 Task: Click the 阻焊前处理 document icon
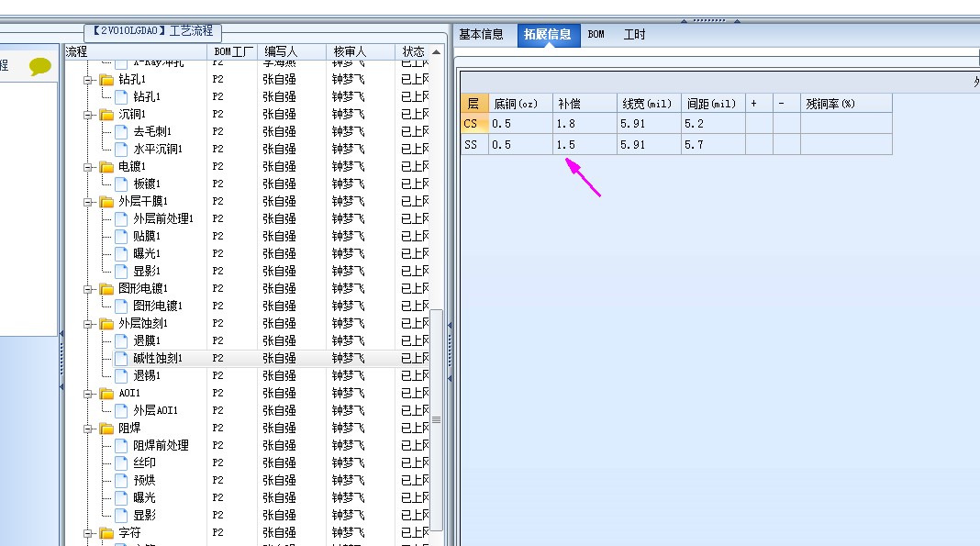[121, 445]
